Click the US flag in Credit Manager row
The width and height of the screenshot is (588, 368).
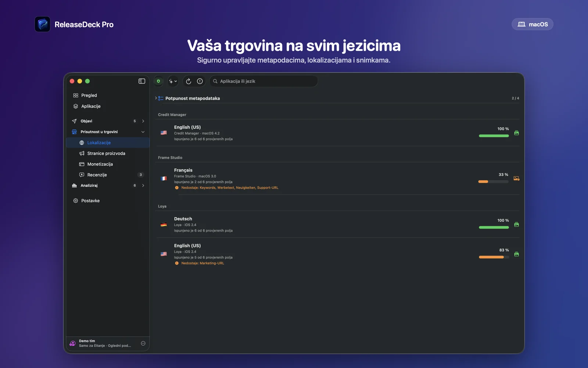tap(164, 133)
